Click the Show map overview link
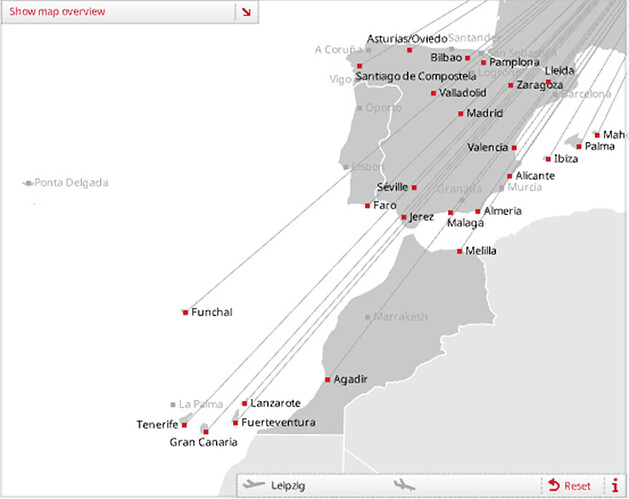 point(57,12)
